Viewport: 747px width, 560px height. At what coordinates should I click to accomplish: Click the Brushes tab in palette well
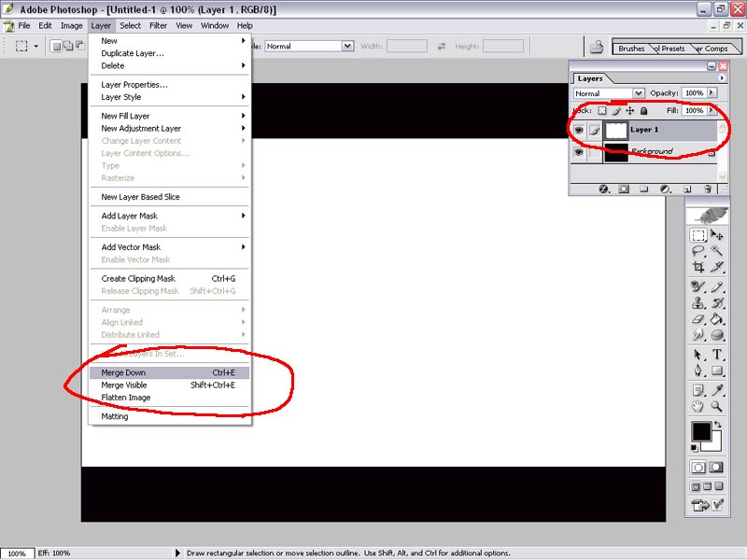tap(631, 49)
